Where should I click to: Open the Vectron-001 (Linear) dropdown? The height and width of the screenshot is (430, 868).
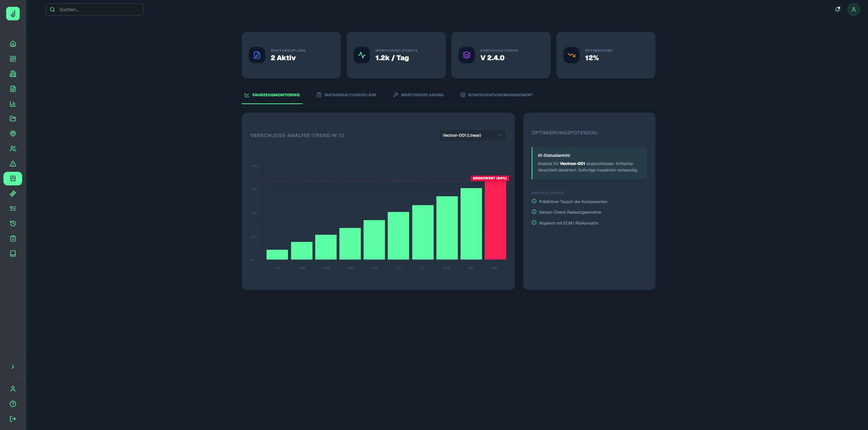point(472,136)
